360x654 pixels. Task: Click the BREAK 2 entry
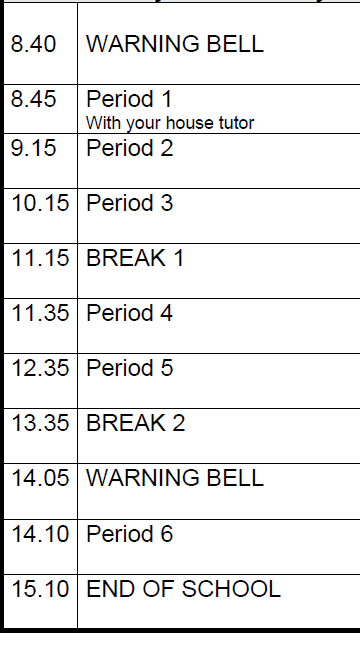(135, 423)
